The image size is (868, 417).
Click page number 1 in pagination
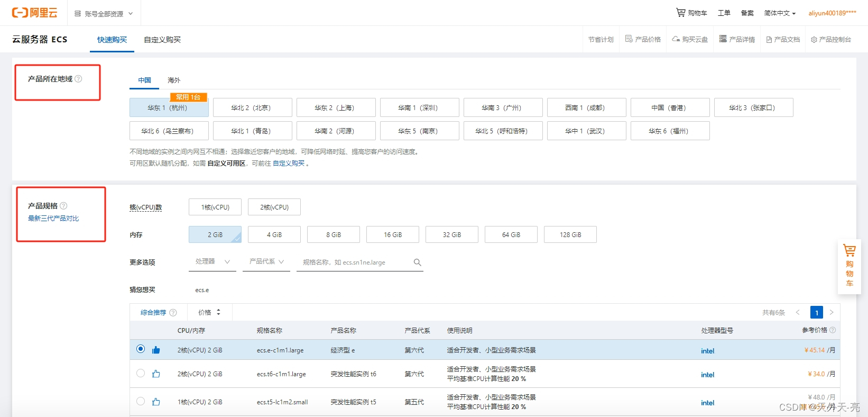point(817,312)
